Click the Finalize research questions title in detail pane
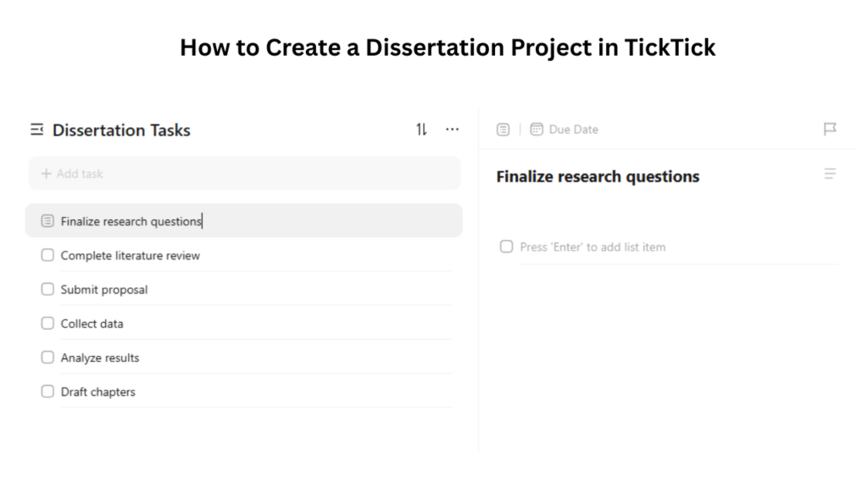The height and width of the screenshot is (488, 868). pyautogui.click(x=598, y=176)
